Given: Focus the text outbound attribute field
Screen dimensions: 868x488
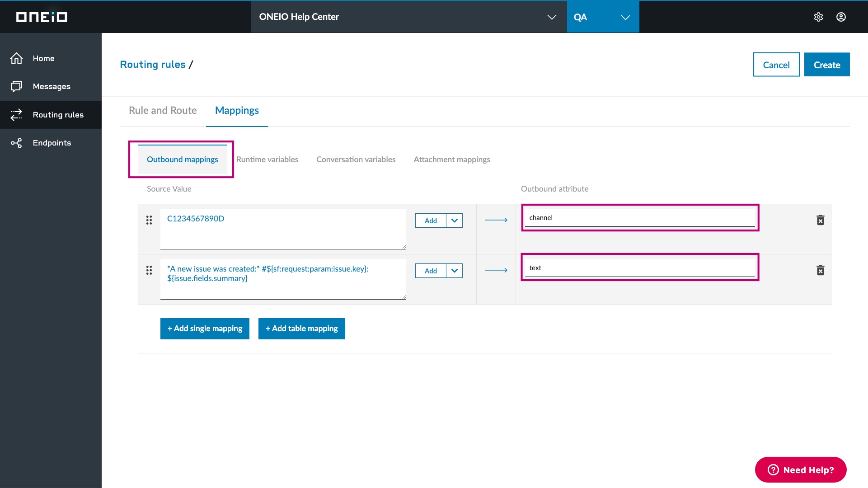Looking at the screenshot, I should [x=640, y=268].
